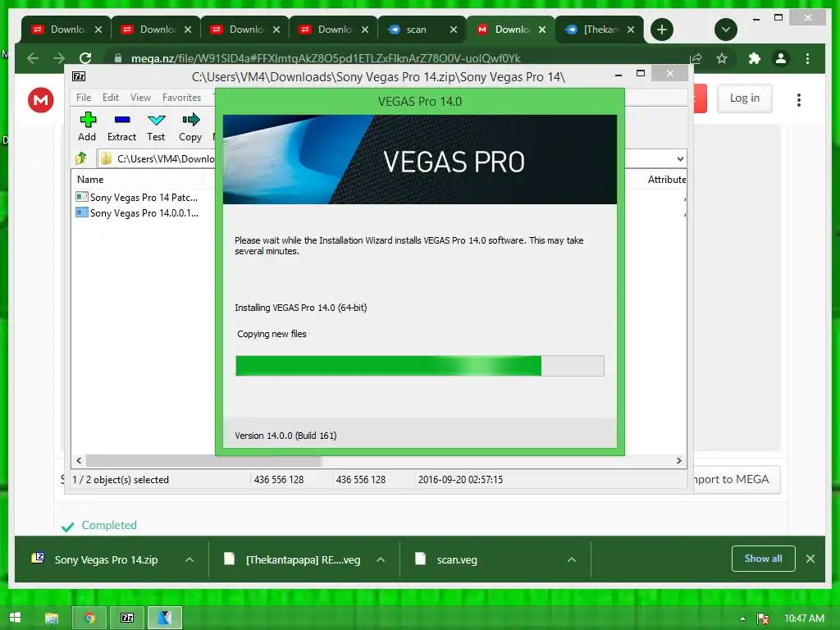840x630 pixels.
Task: Click the installation progress bar
Action: click(x=419, y=366)
